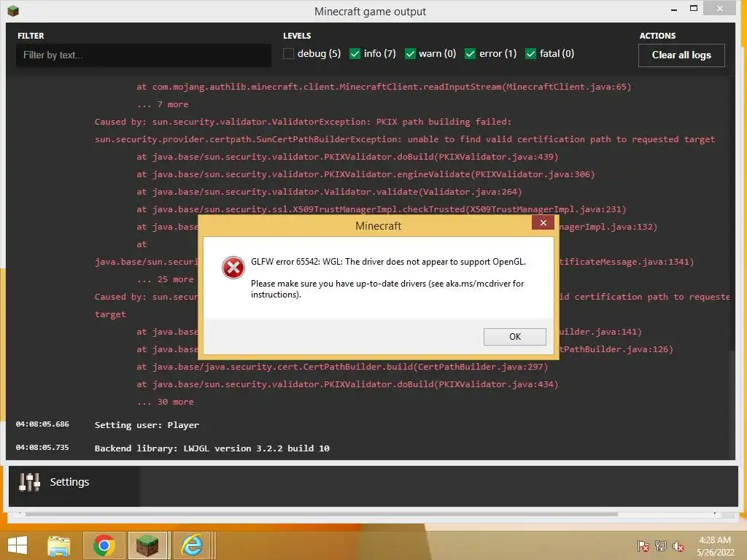Click the 04:08:05.686 timestamp

coord(42,424)
